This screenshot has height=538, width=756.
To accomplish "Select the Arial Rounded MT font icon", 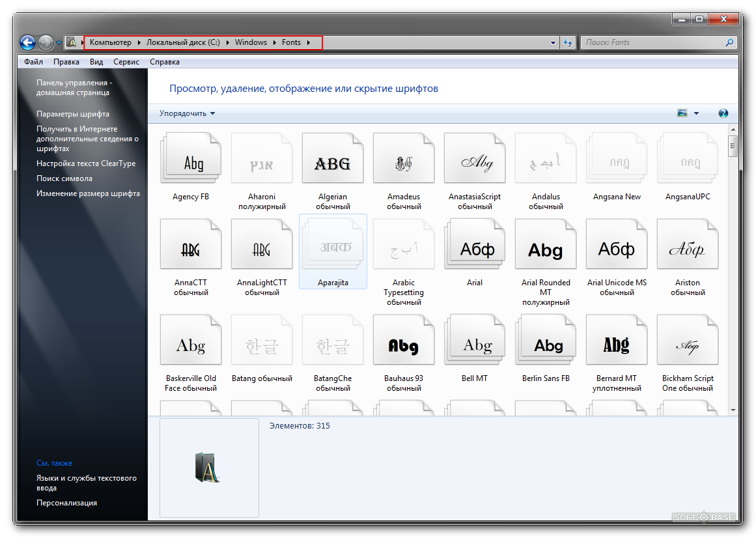I will 546,244.
